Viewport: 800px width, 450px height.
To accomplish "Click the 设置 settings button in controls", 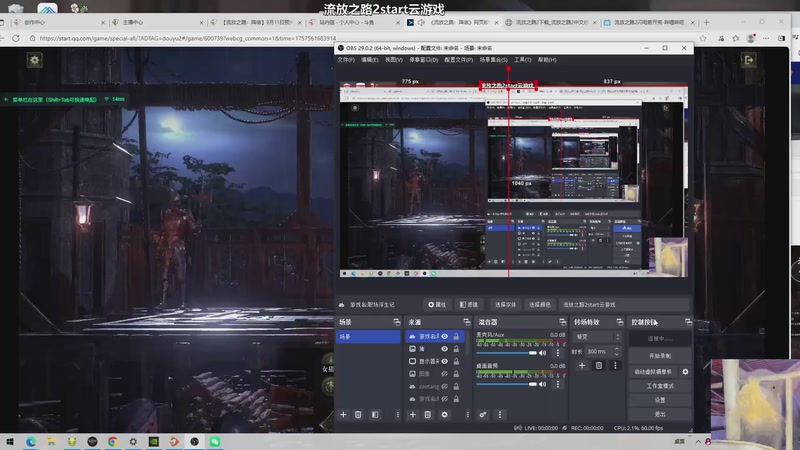I will (x=660, y=400).
